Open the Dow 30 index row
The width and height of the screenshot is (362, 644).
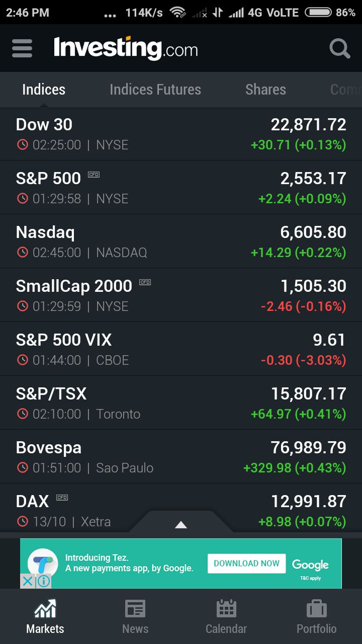tap(181, 134)
